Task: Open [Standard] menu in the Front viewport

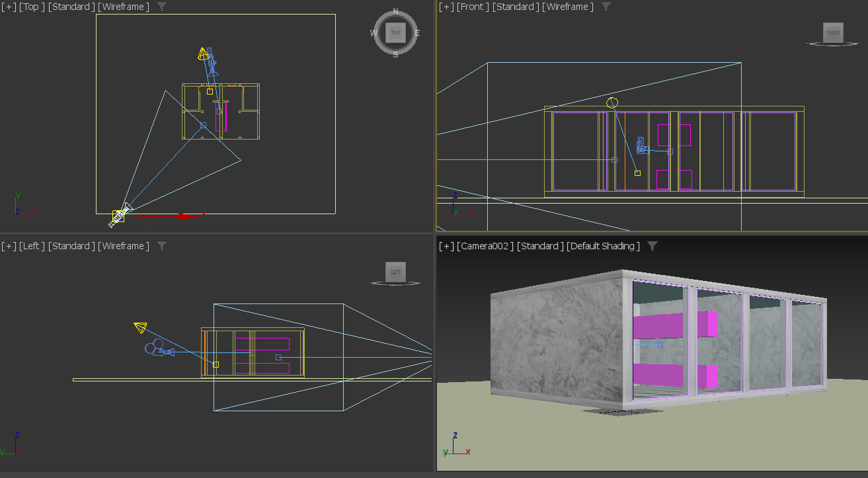Action: pos(516,7)
